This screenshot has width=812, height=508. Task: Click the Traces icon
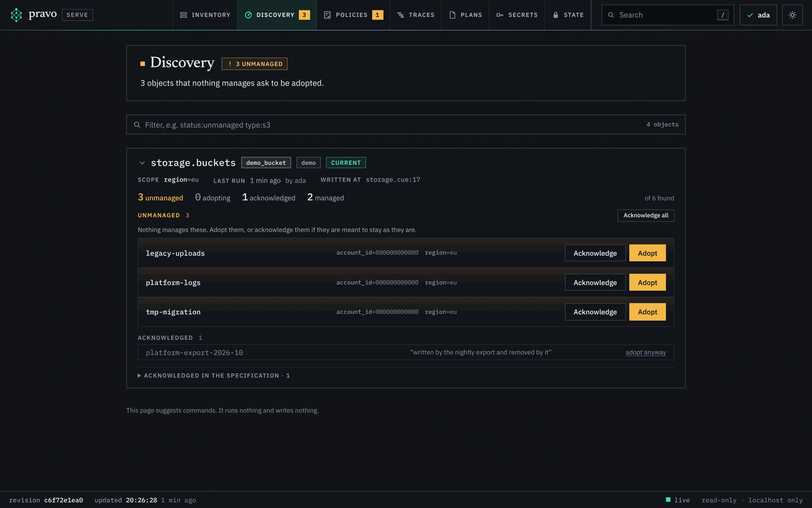400,15
